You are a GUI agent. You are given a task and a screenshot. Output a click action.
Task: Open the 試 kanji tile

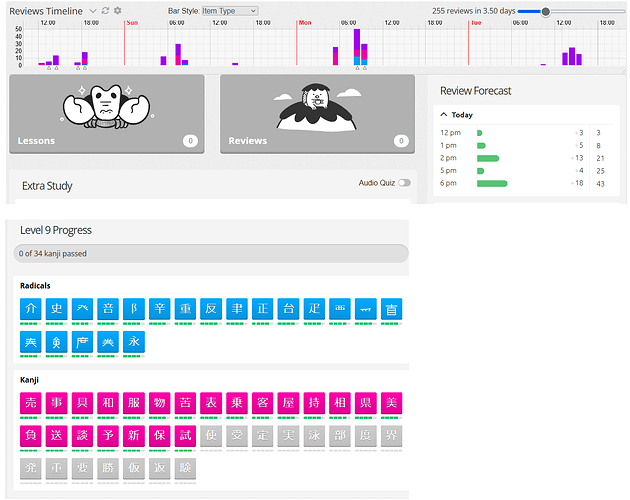click(x=185, y=436)
